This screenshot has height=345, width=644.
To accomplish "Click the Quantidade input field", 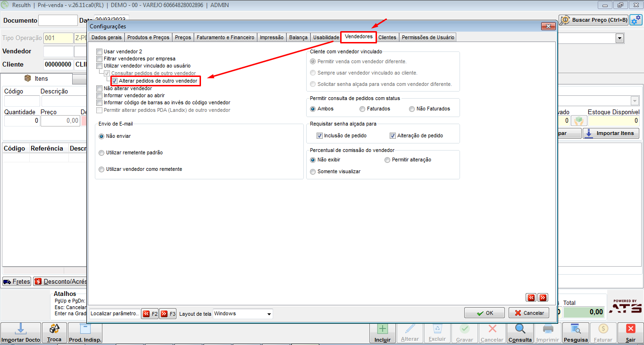I will [x=22, y=121].
